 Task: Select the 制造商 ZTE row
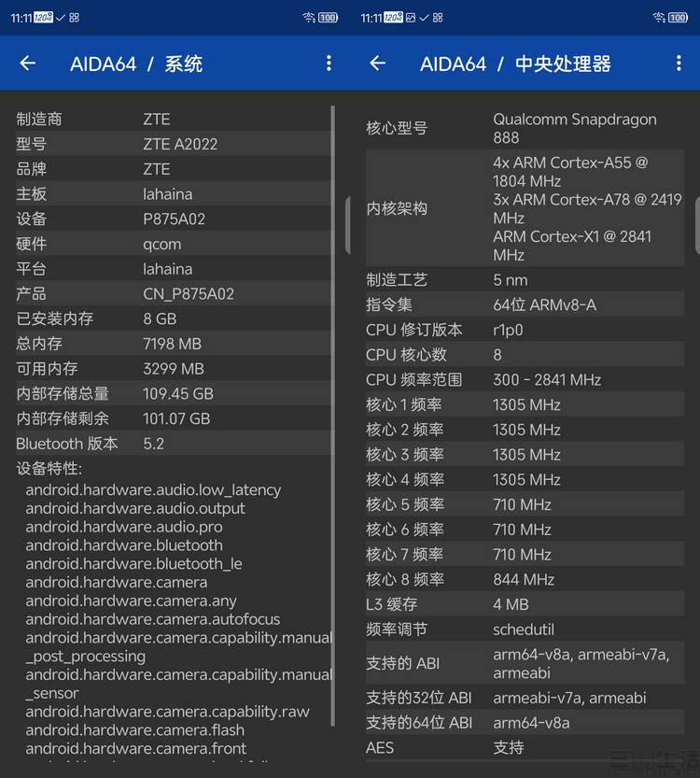point(173,120)
